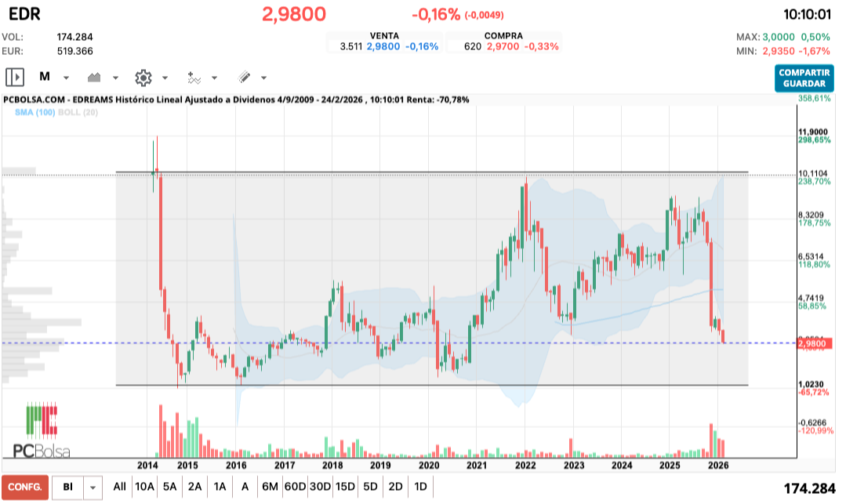Select the 5A time range
Screen dimensions: 846x504
(169, 487)
